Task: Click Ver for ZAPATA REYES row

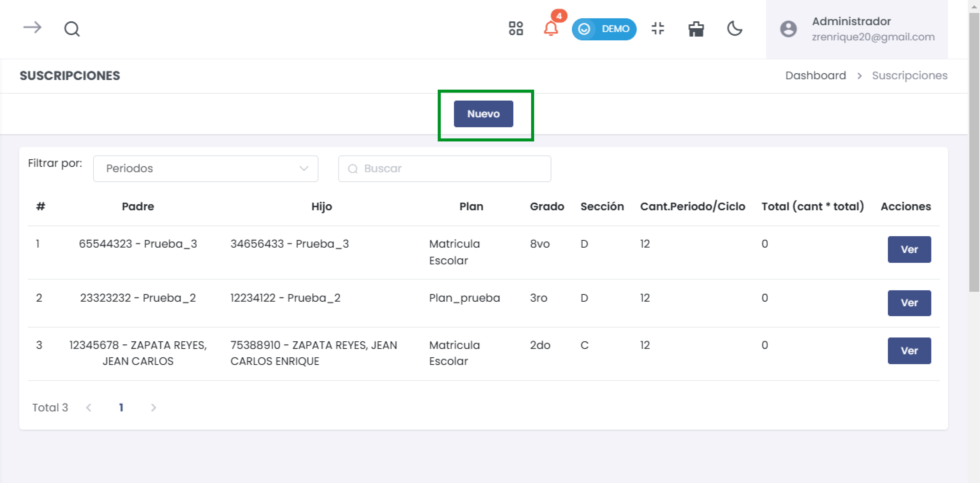Action: pos(909,350)
